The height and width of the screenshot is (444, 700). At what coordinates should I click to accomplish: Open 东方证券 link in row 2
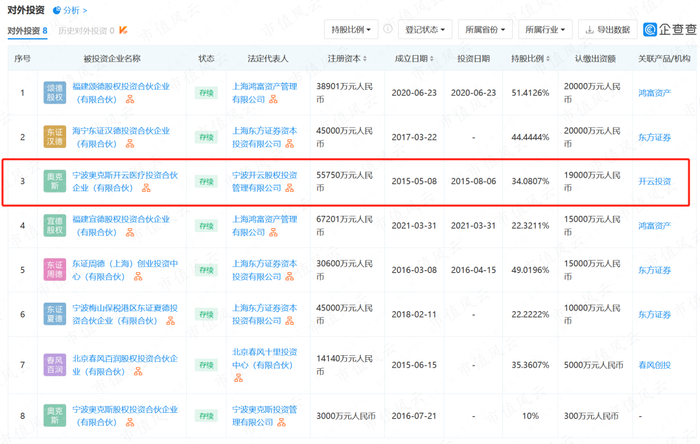tap(654, 137)
